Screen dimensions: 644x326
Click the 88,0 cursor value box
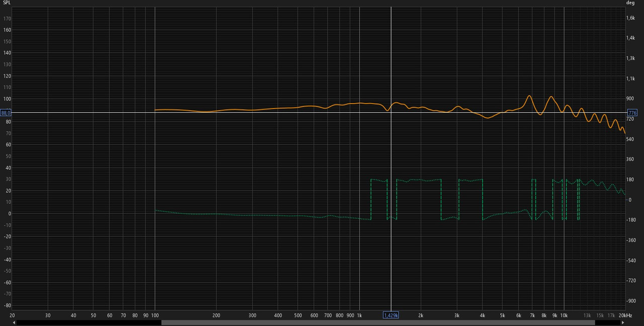click(6, 113)
